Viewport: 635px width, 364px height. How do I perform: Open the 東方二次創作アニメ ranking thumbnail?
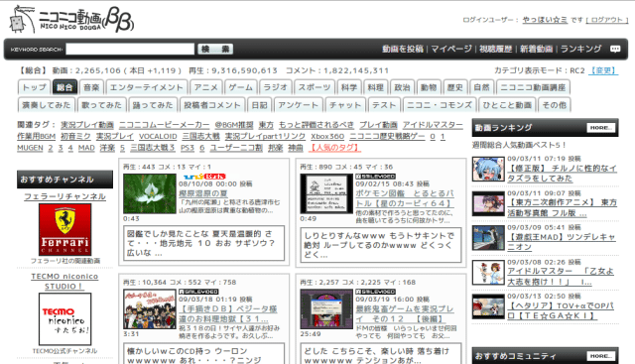tap(488, 203)
